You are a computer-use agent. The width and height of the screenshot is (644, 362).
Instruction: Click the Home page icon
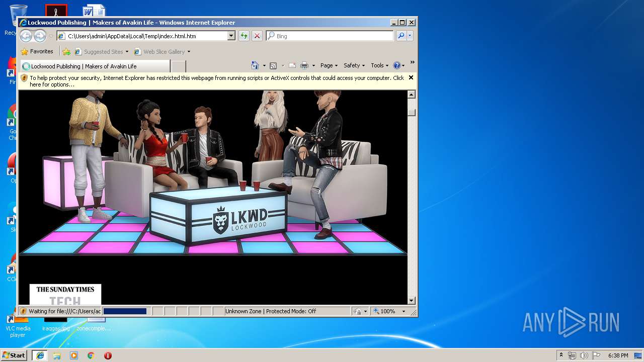(255, 65)
